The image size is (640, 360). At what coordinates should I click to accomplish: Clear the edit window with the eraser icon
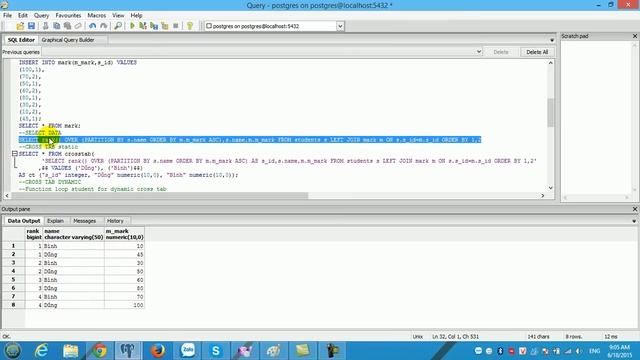click(x=78, y=26)
